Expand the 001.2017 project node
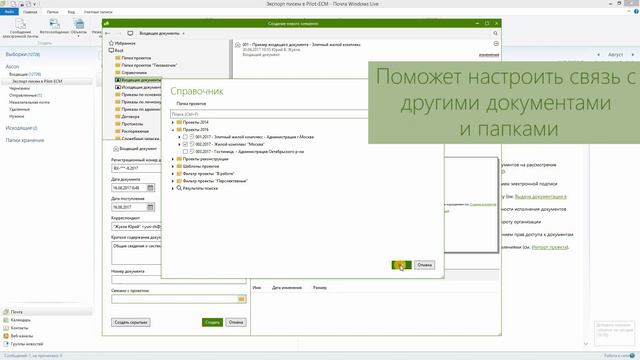 pos(179,137)
